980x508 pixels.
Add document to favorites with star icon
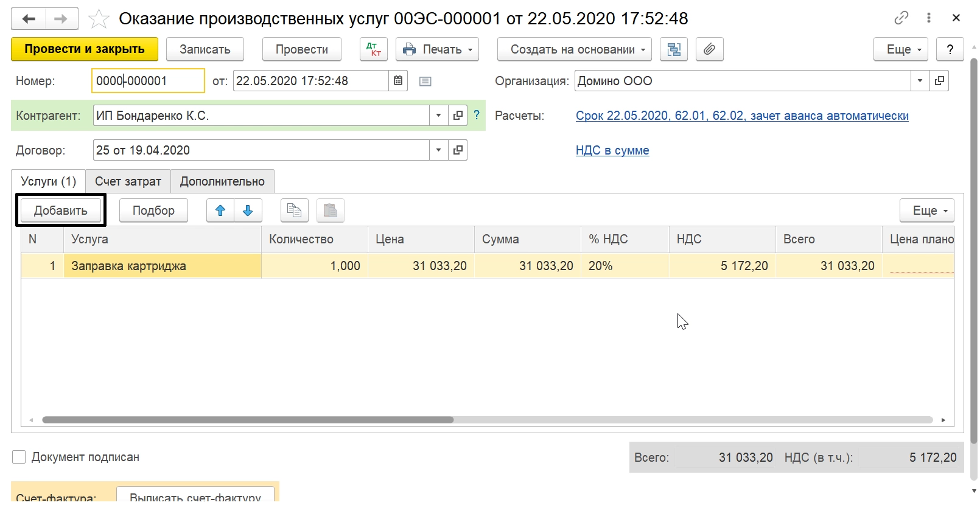pos(99,19)
